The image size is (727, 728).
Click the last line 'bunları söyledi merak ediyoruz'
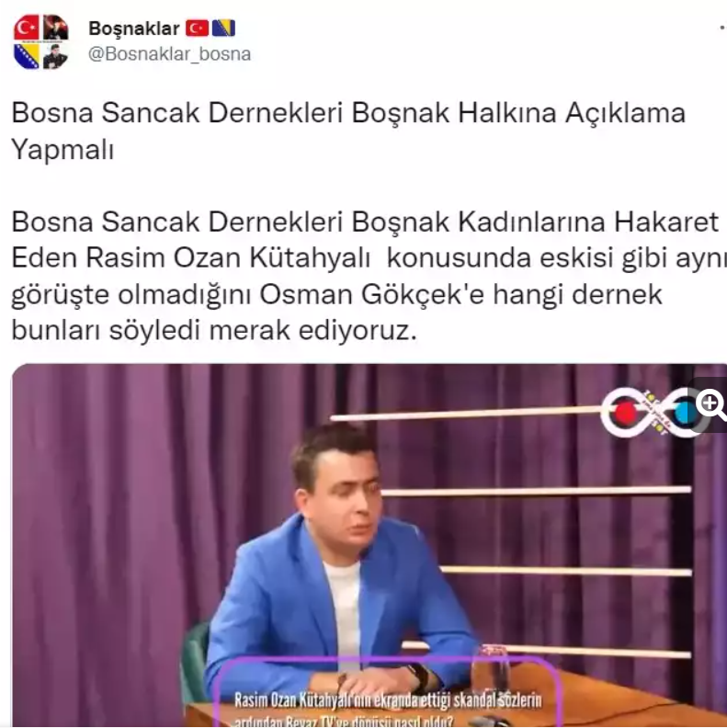tap(214, 331)
